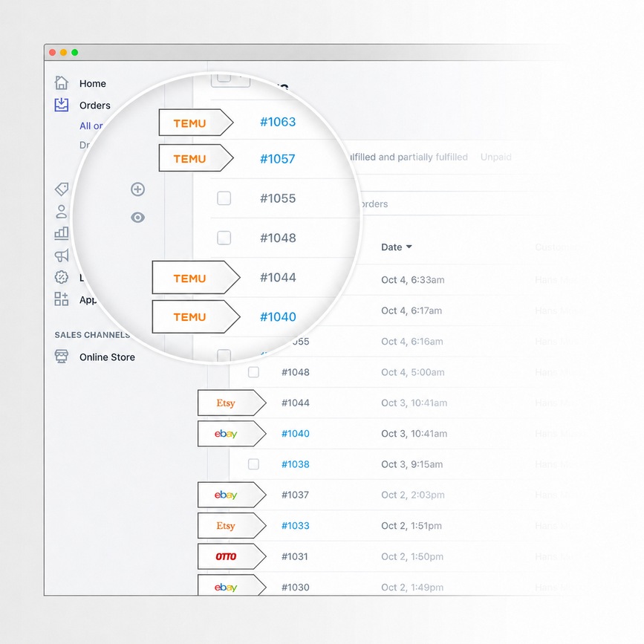The image size is (644, 644).
Task: Open the Apps sidebar label
Action: pyautogui.click(x=88, y=300)
